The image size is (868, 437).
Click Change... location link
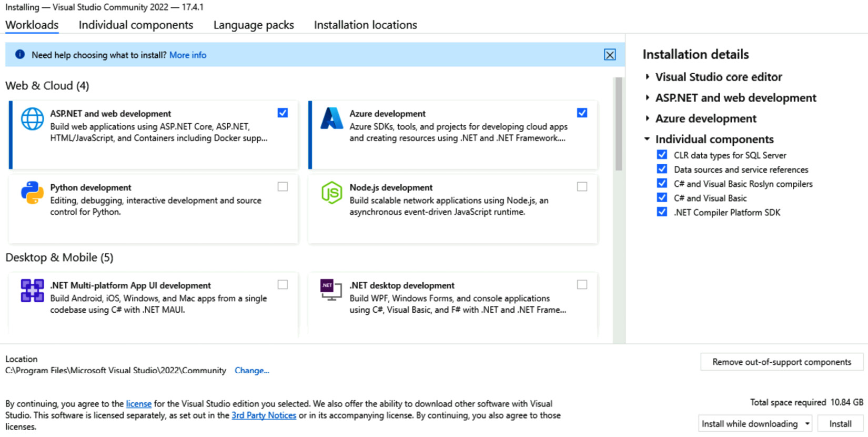pyautogui.click(x=252, y=370)
